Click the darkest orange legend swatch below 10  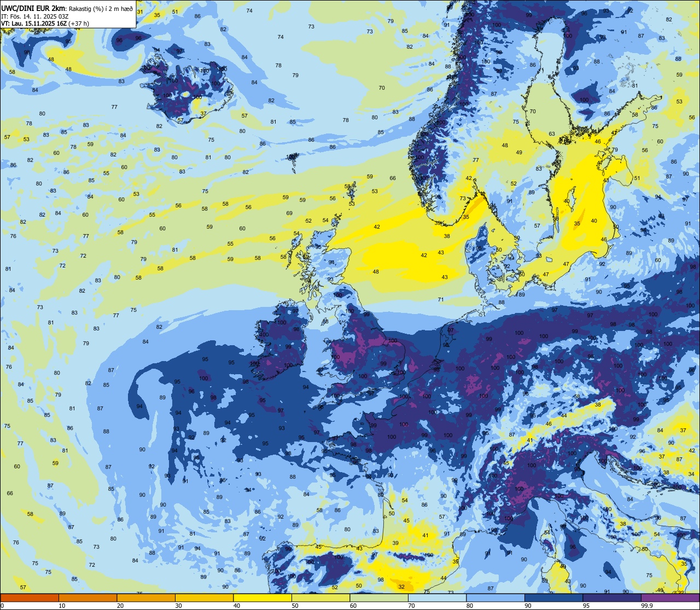(30, 597)
